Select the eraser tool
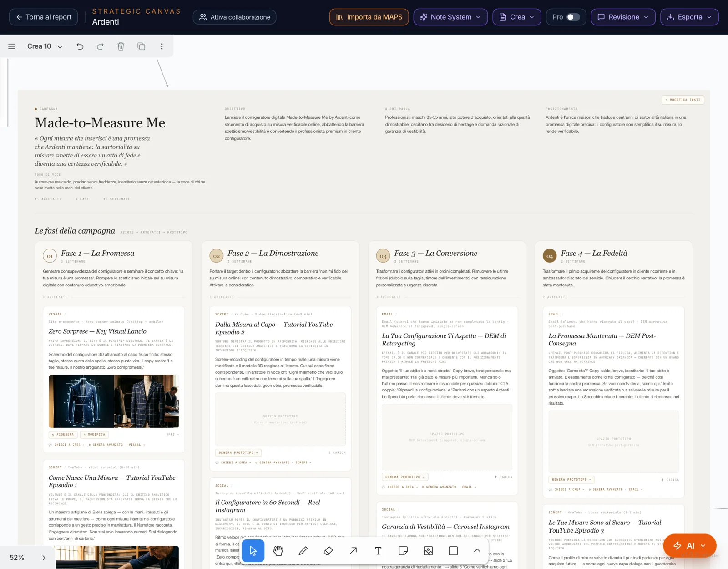Image resolution: width=728 pixels, height=569 pixels. point(328,551)
